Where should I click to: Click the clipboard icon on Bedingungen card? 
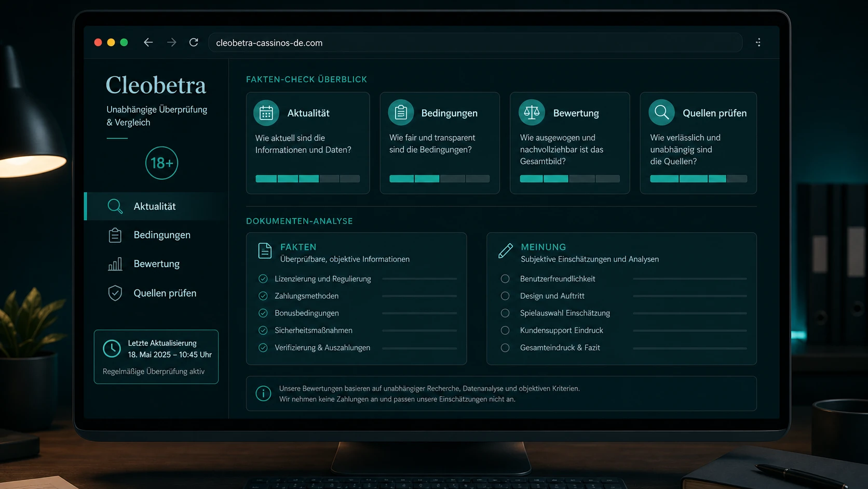coord(401,112)
